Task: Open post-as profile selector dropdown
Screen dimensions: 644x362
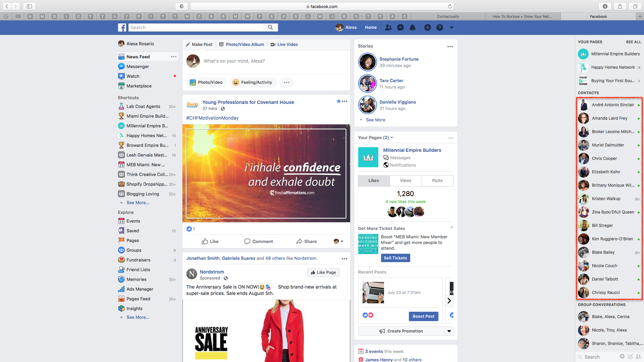Action: [338, 241]
